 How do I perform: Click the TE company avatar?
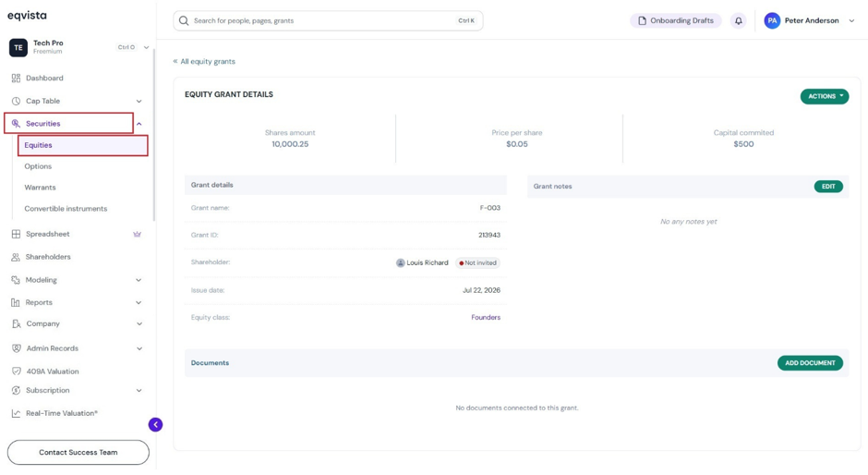(18, 48)
